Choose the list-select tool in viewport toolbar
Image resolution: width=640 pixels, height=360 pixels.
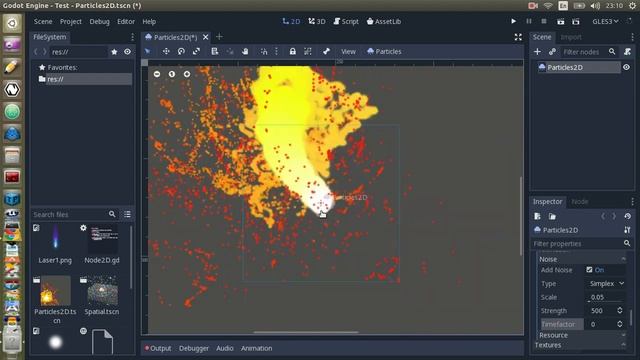215,51
